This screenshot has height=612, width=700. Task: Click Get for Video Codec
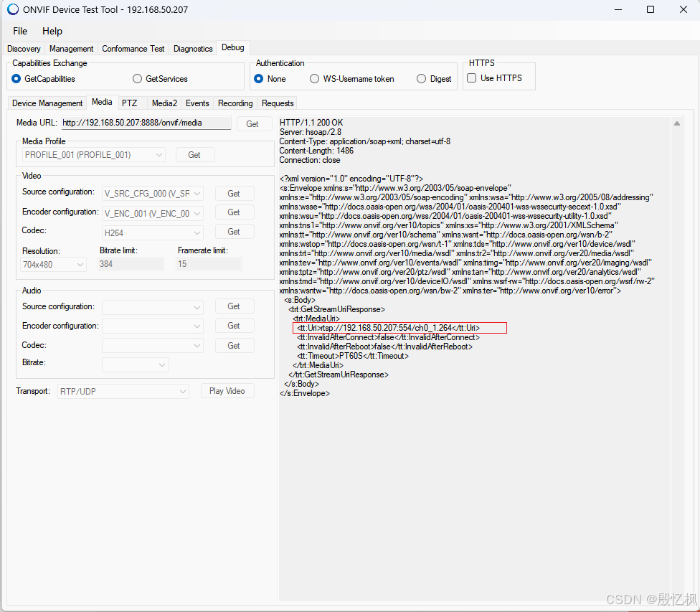234,232
